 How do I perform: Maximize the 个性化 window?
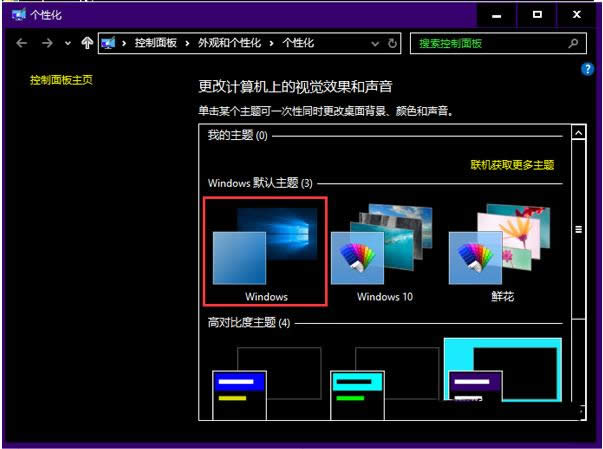(537, 15)
